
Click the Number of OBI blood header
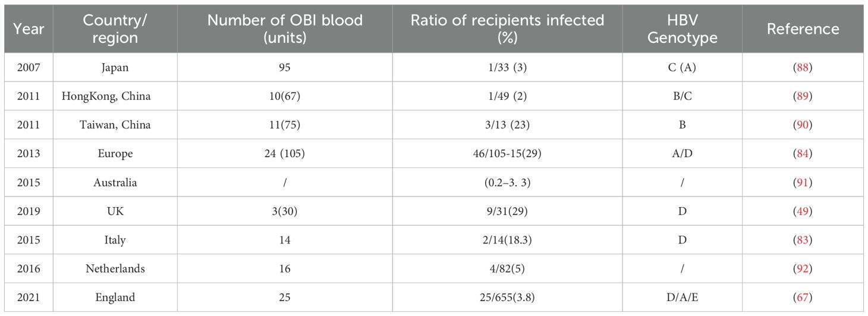click(x=285, y=29)
